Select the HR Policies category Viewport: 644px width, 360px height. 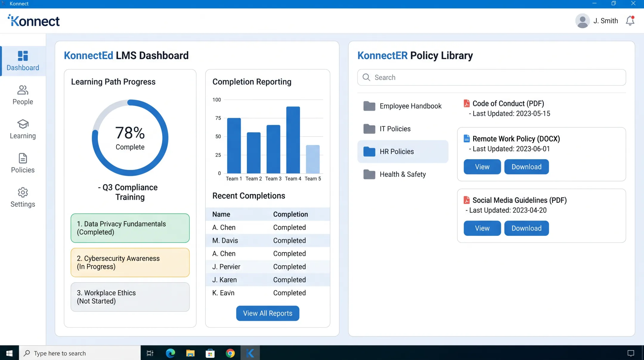(403, 151)
